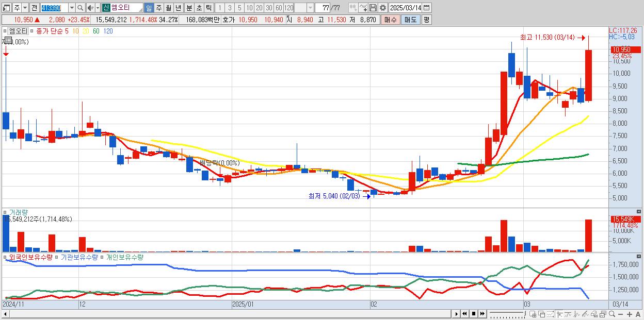Click the small grid icon above price chart

tap(8, 40)
